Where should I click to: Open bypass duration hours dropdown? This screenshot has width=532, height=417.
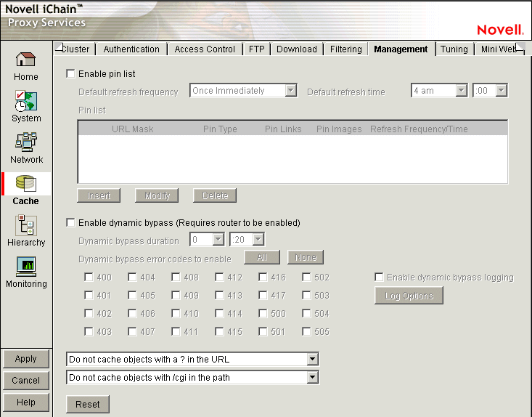pos(207,240)
